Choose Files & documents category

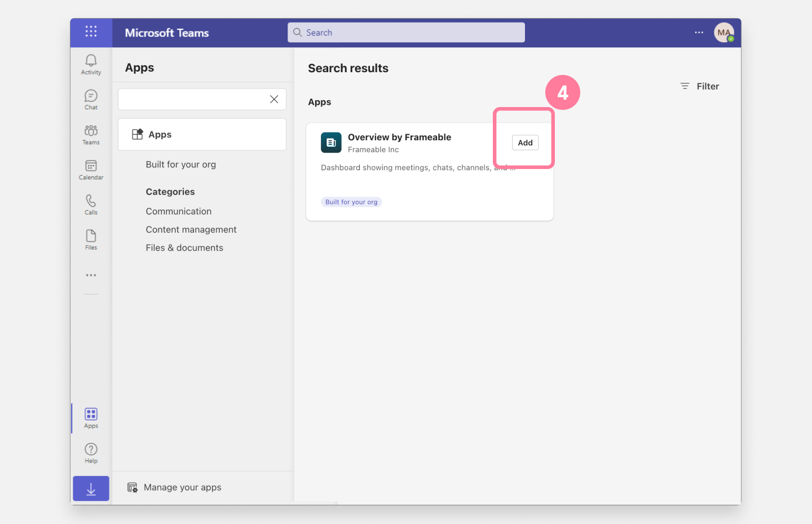[184, 248]
